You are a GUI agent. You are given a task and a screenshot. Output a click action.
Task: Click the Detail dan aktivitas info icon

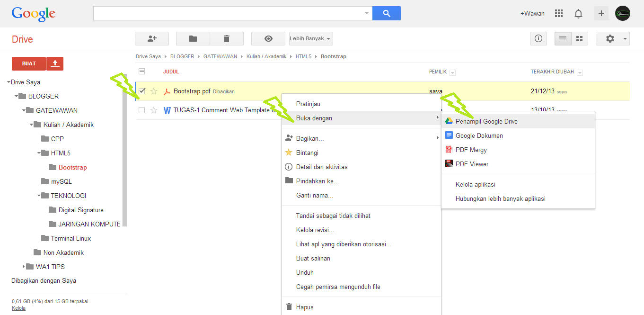(289, 167)
